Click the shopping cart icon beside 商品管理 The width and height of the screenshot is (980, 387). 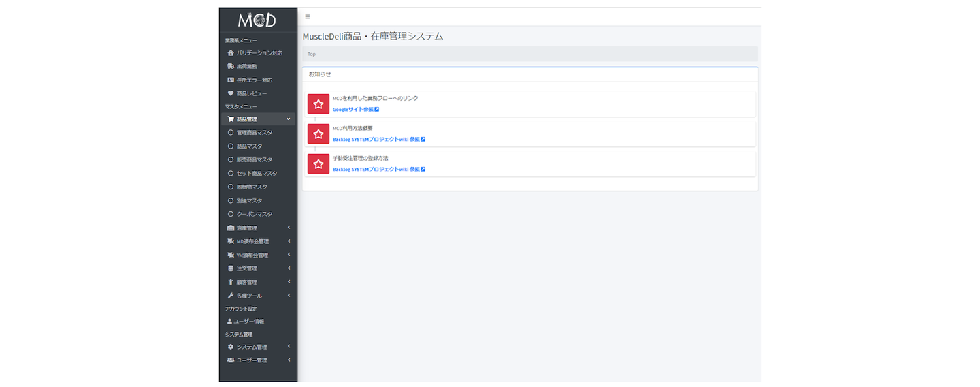click(231, 119)
